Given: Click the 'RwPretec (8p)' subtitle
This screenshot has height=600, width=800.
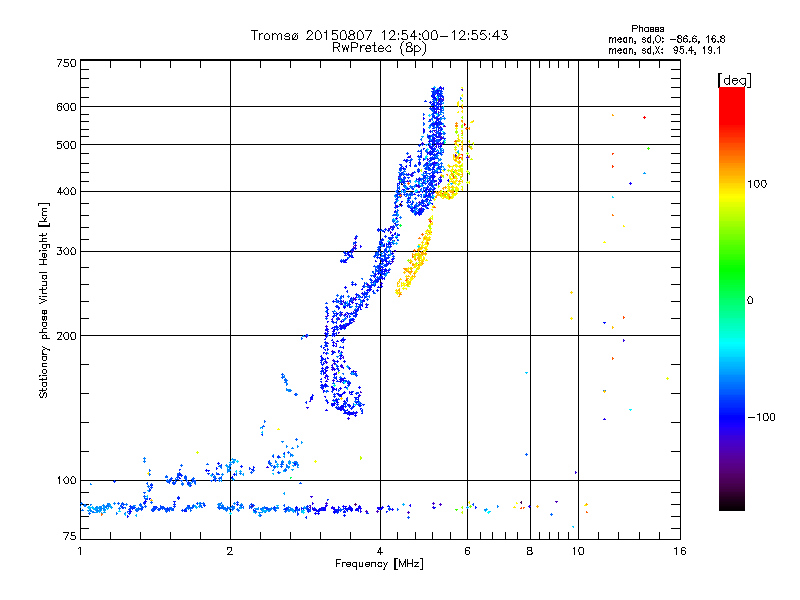Looking at the screenshot, I should [379, 48].
